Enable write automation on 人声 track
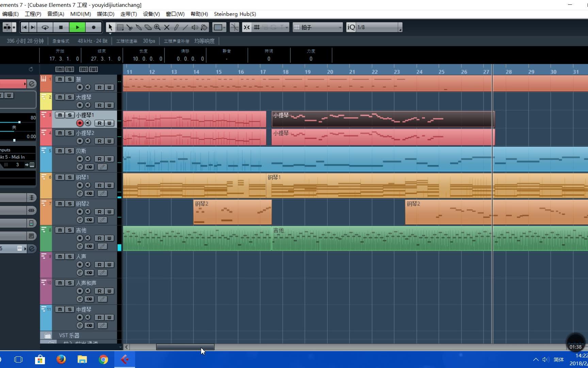The image size is (588, 368). (x=109, y=265)
